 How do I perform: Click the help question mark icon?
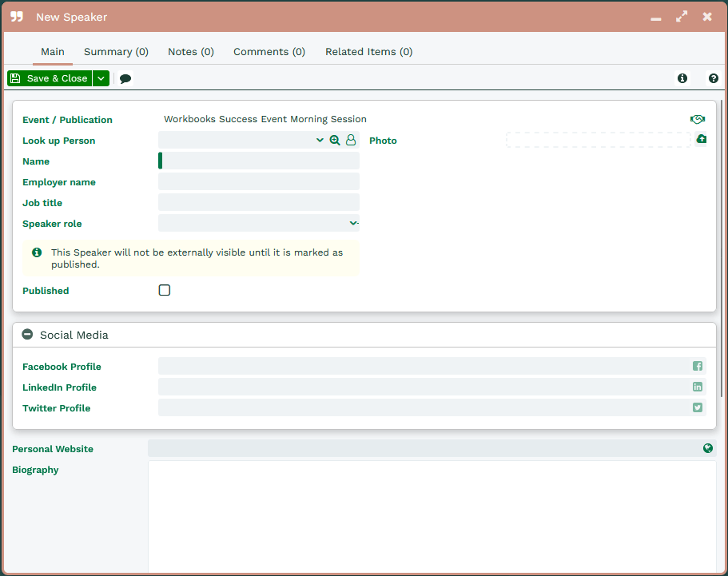pyautogui.click(x=713, y=78)
